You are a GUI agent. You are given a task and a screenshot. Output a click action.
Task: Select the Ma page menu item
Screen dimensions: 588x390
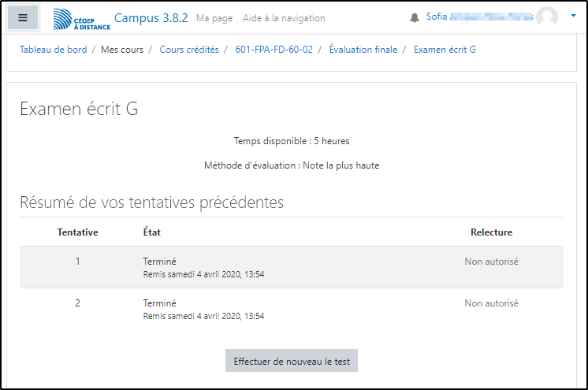(214, 18)
